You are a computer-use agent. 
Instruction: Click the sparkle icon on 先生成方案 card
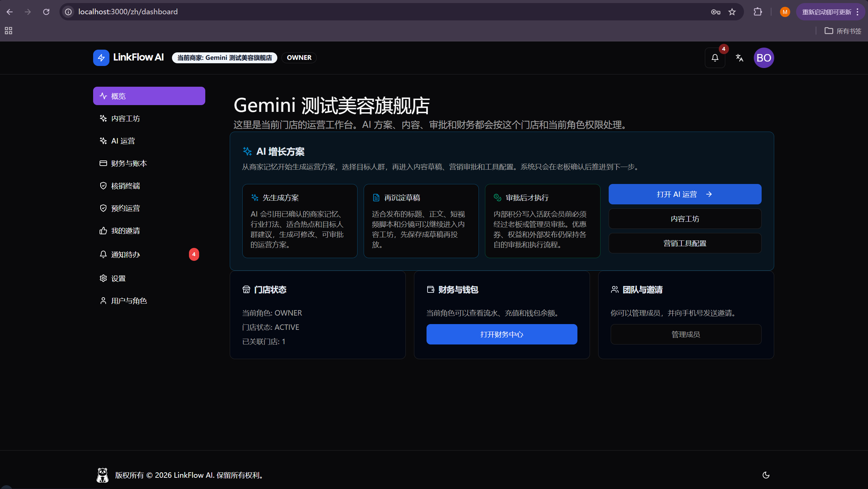(x=255, y=198)
